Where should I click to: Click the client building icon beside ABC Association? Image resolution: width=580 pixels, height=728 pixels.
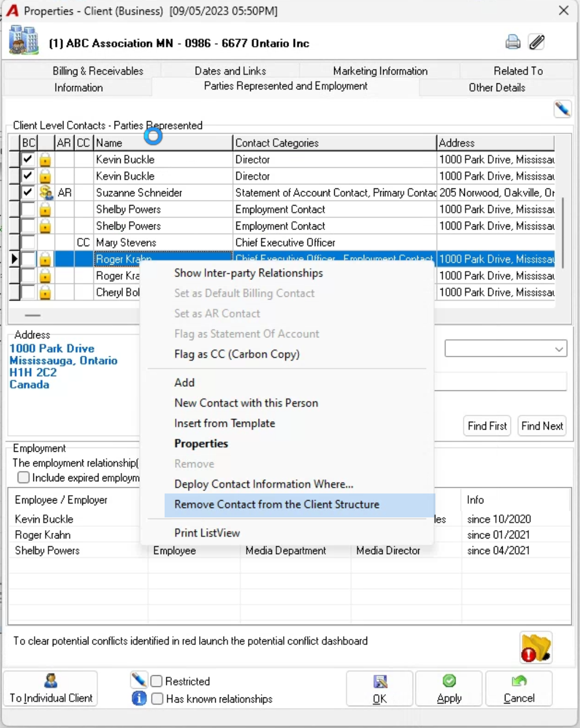click(24, 41)
